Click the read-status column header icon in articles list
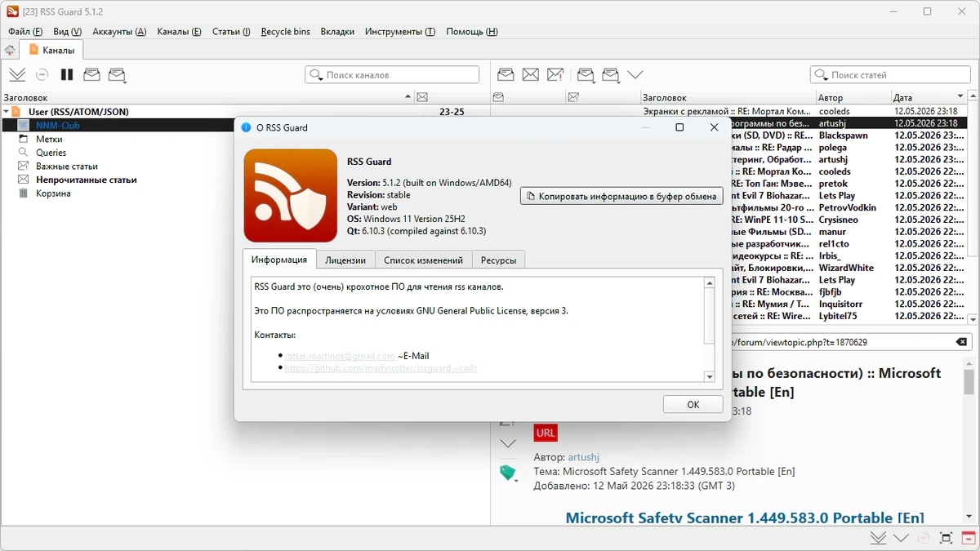 click(498, 97)
